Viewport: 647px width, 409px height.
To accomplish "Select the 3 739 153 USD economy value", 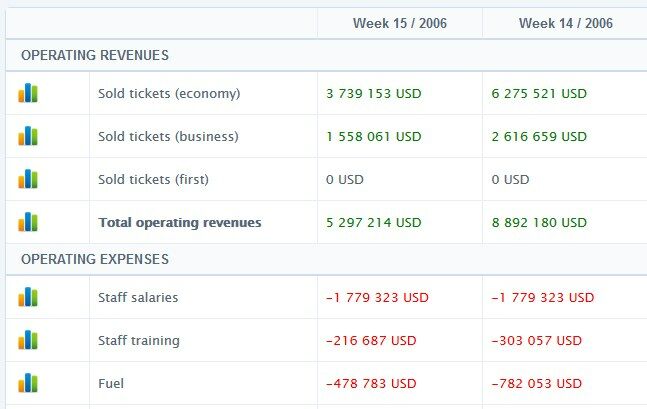I will pos(374,94).
